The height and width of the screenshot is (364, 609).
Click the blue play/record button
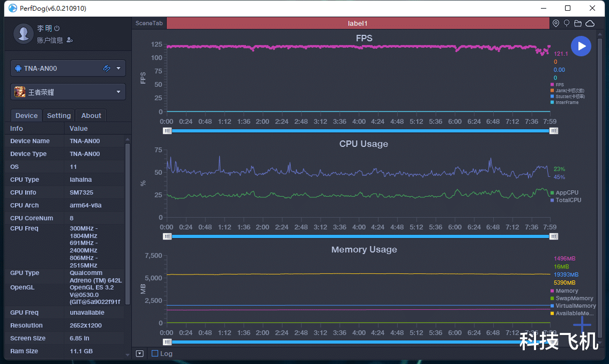pyautogui.click(x=581, y=46)
